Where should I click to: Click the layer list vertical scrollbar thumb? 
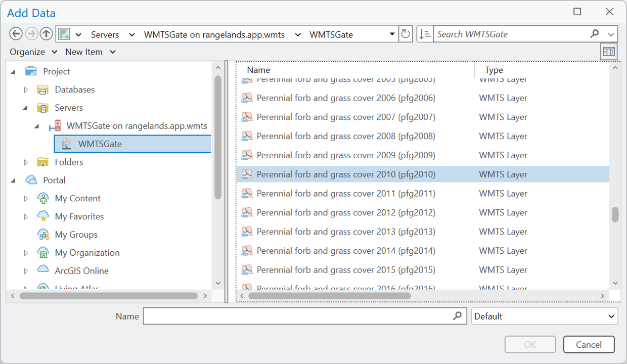pyautogui.click(x=615, y=214)
